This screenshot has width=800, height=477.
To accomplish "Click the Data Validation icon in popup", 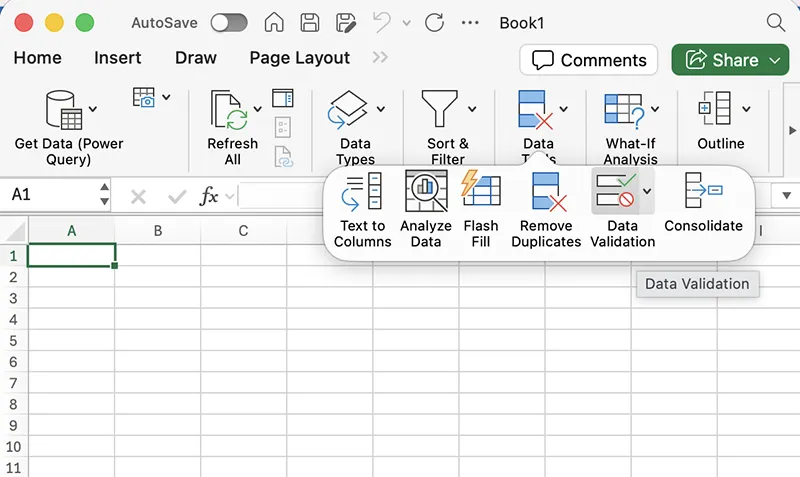I will click(x=616, y=191).
